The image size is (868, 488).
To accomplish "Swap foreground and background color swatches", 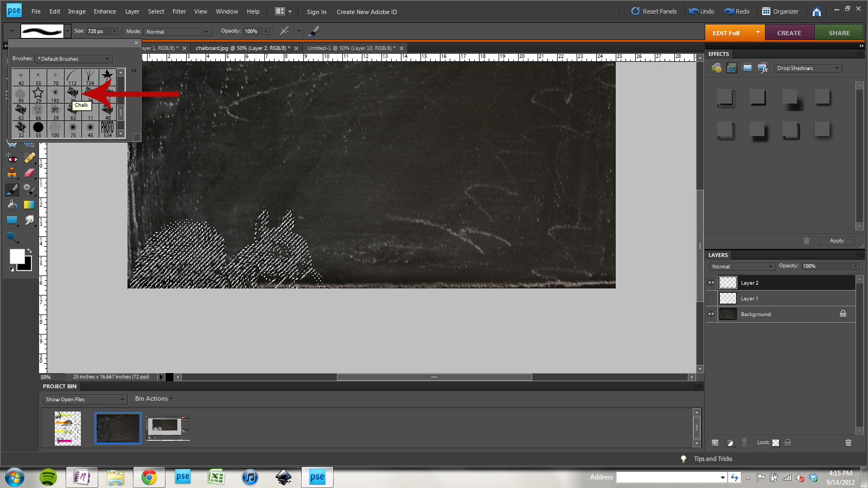I will point(30,251).
